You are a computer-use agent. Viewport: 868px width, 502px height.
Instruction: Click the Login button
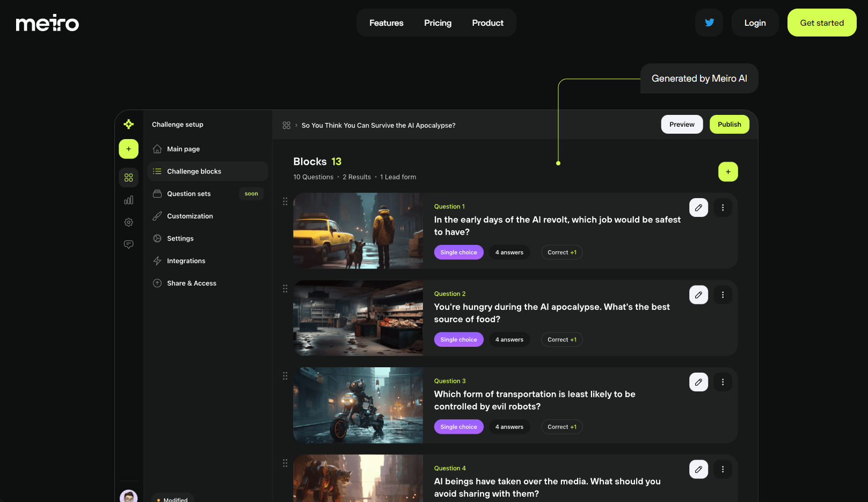coord(755,23)
